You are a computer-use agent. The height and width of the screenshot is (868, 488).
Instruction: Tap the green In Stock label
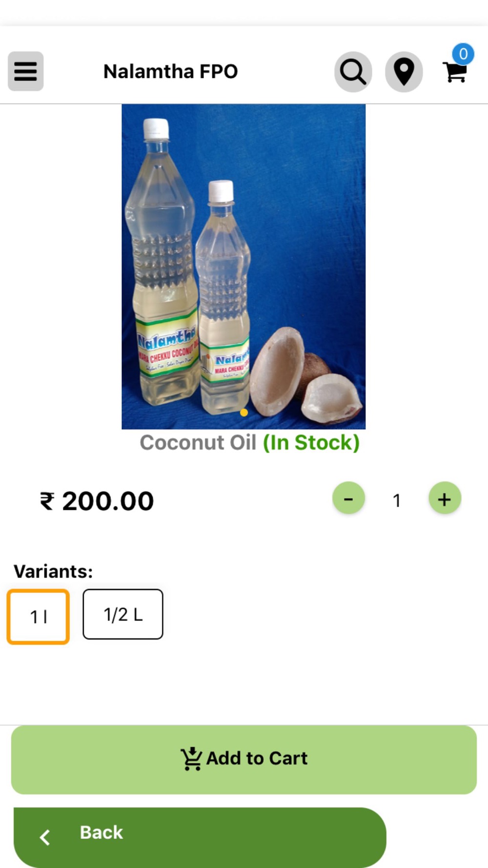[x=311, y=442]
